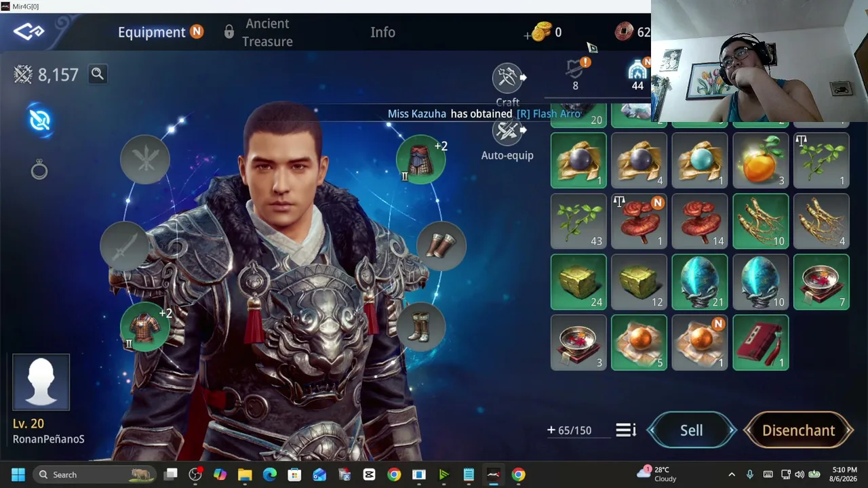Viewport: 868px width, 488px height.
Task: Click the taskbar Search box
Action: [94, 474]
